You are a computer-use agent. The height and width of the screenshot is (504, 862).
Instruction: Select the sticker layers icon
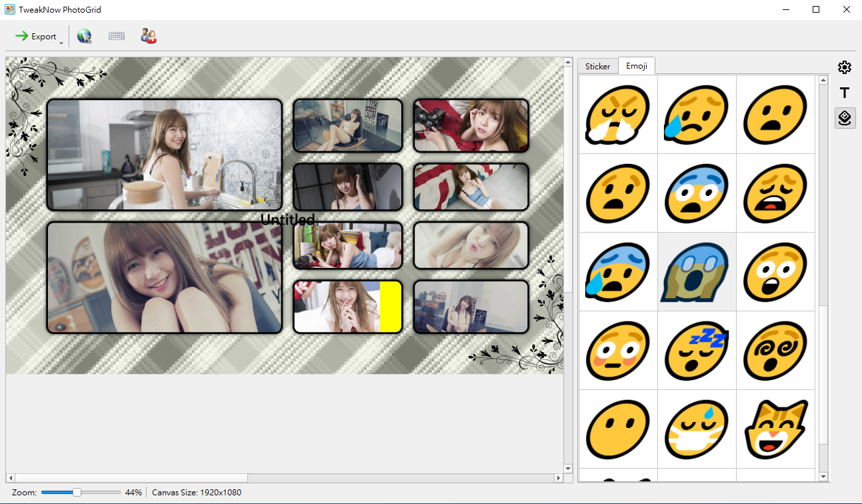click(x=845, y=118)
